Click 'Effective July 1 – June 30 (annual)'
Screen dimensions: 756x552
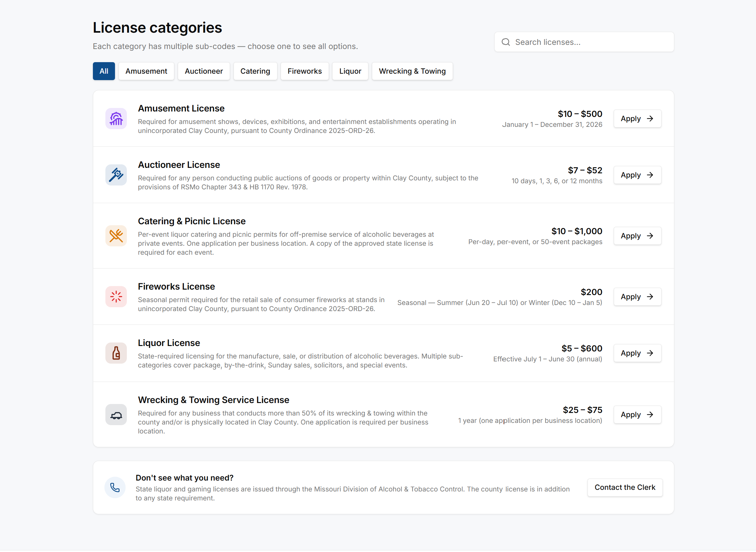(x=547, y=359)
